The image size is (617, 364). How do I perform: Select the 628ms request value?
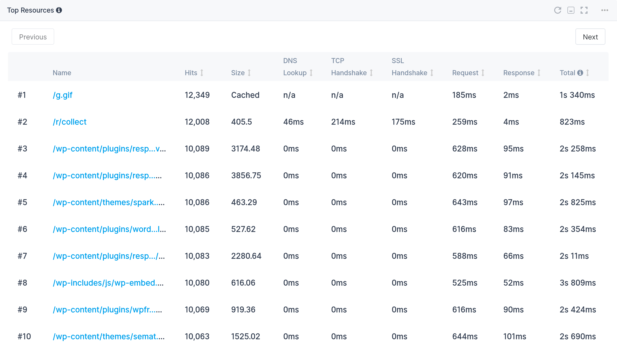pos(465,149)
